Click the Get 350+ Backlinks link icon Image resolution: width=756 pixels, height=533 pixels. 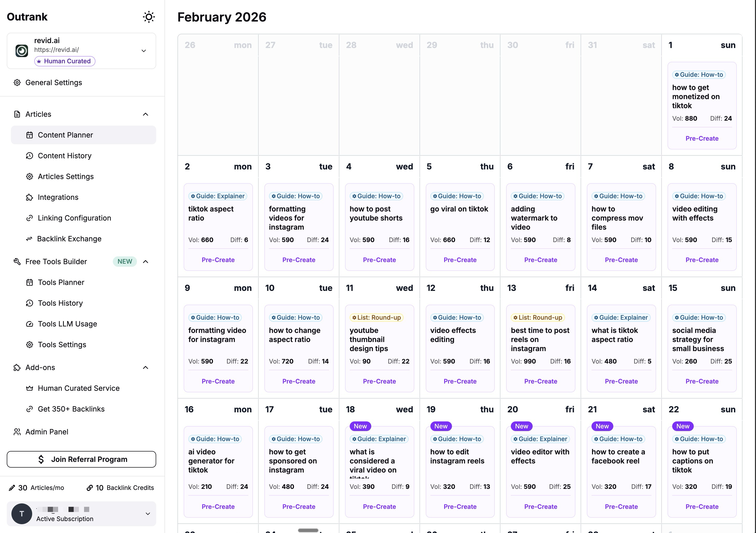click(x=30, y=409)
